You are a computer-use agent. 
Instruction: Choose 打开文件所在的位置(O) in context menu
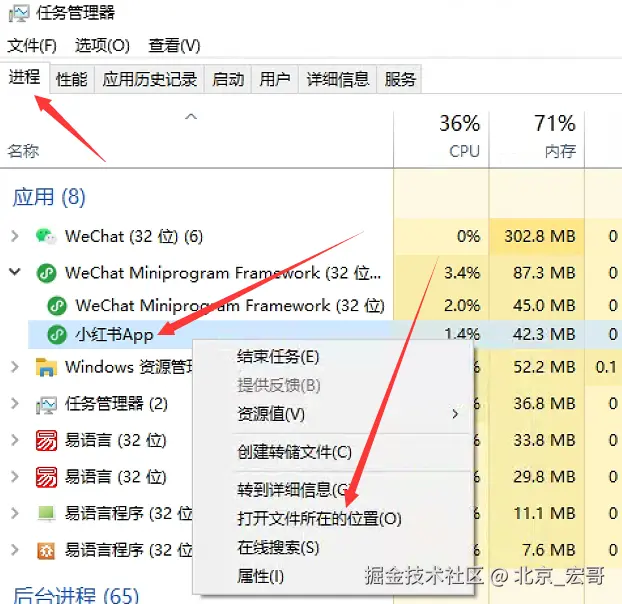point(333,519)
